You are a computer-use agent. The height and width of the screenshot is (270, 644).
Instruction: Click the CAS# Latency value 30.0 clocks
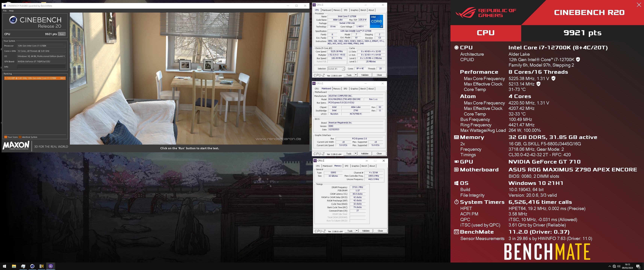[358, 194]
